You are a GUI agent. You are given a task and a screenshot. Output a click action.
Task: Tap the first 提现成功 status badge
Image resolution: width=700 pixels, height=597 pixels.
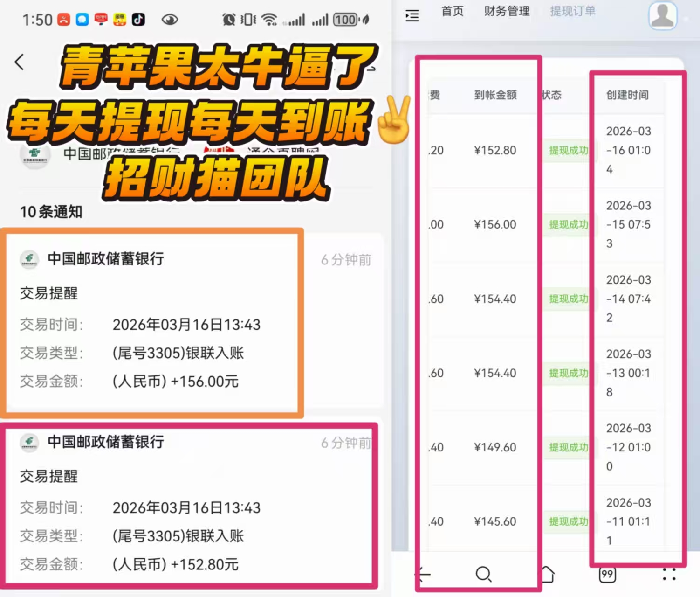(569, 150)
